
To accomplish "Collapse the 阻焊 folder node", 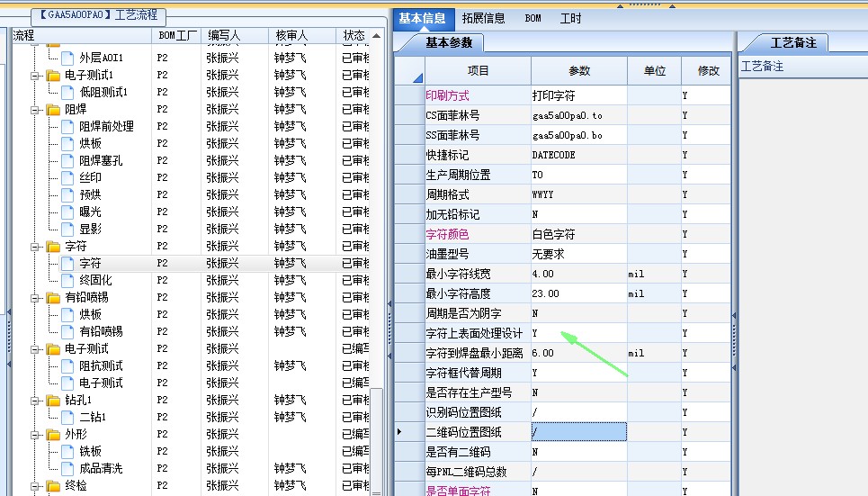I will coord(35,110).
